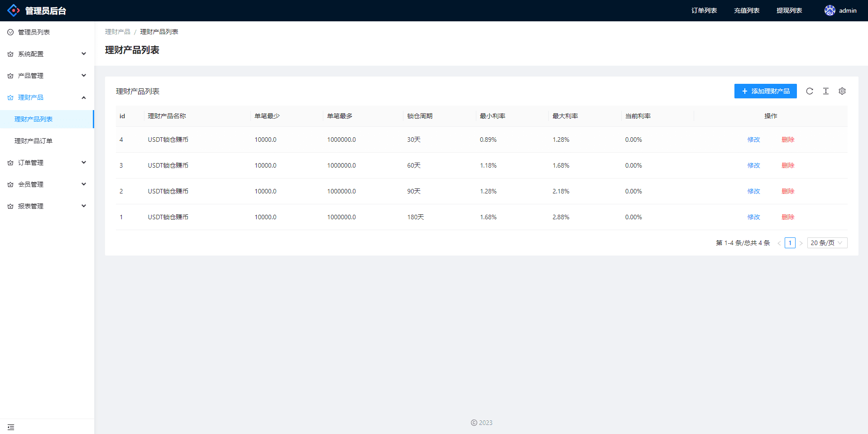
Task: Collapse the 理财产品 submenu
Action: click(84, 97)
